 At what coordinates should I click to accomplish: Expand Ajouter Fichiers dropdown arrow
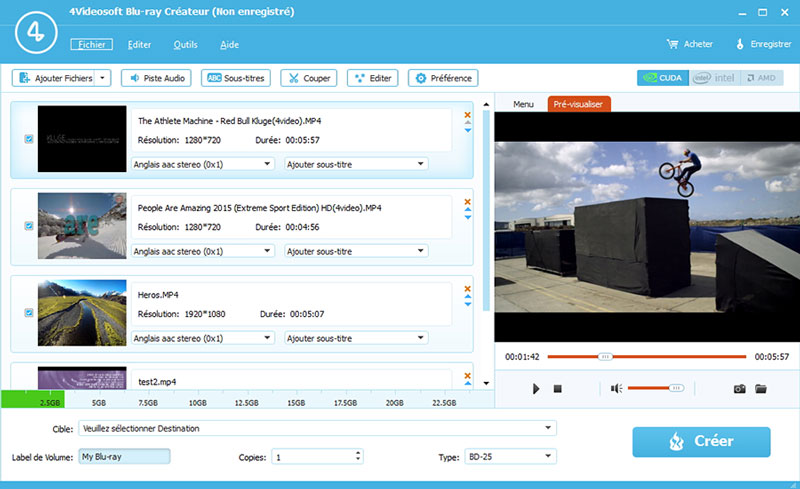pyautogui.click(x=103, y=78)
